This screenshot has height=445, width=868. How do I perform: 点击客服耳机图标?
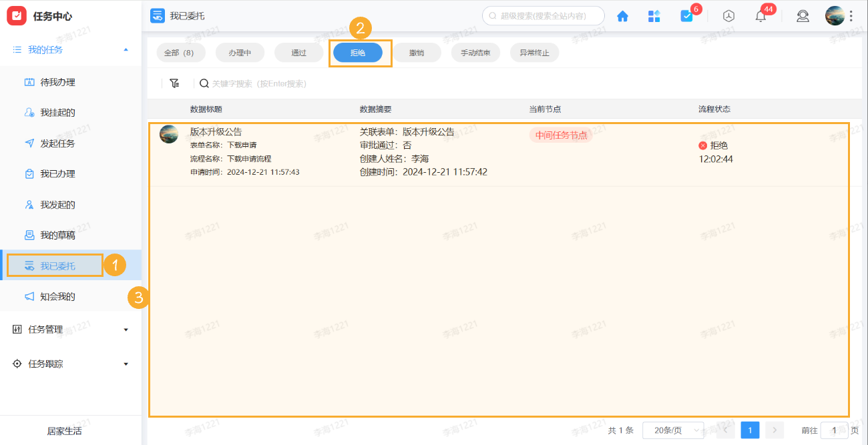[x=803, y=15]
